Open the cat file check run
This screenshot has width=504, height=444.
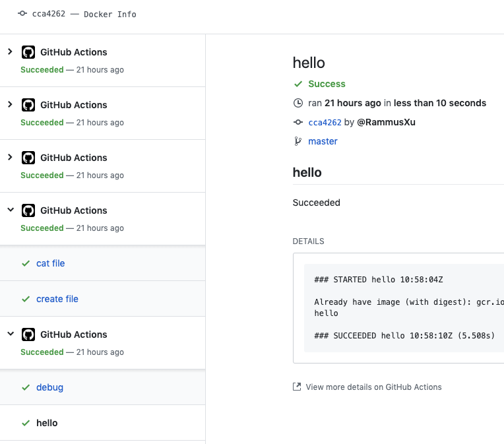click(x=51, y=263)
